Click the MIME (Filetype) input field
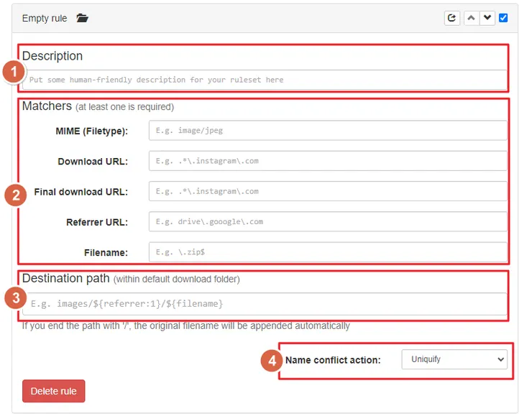 point(328,131)
